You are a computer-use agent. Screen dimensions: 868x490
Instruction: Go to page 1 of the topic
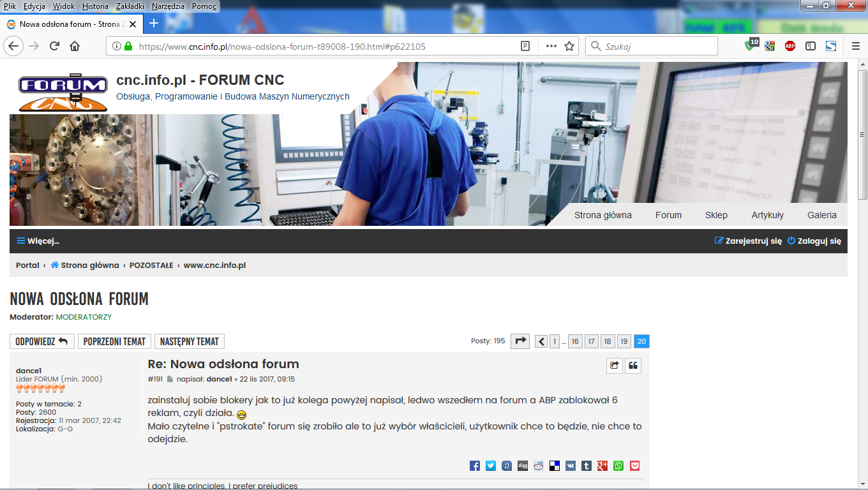(x=555, y=341)
